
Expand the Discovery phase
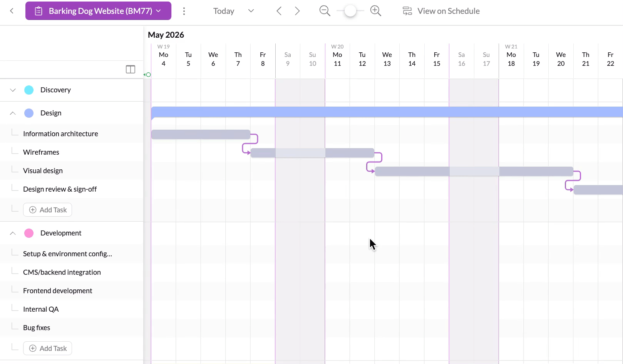(x=13, y=90)
